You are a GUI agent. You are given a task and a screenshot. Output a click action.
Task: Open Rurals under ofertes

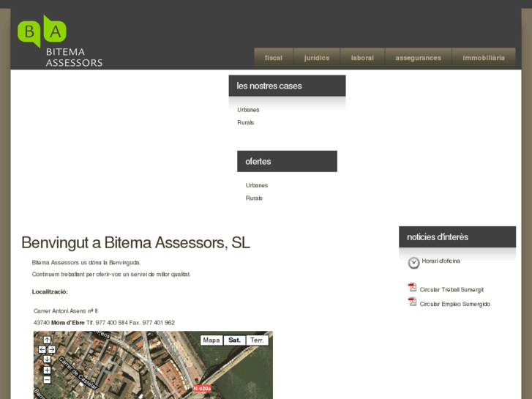(254, 198)
